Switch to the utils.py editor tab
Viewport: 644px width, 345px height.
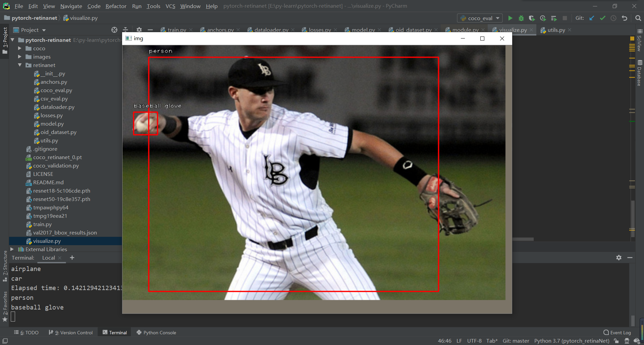556,30
